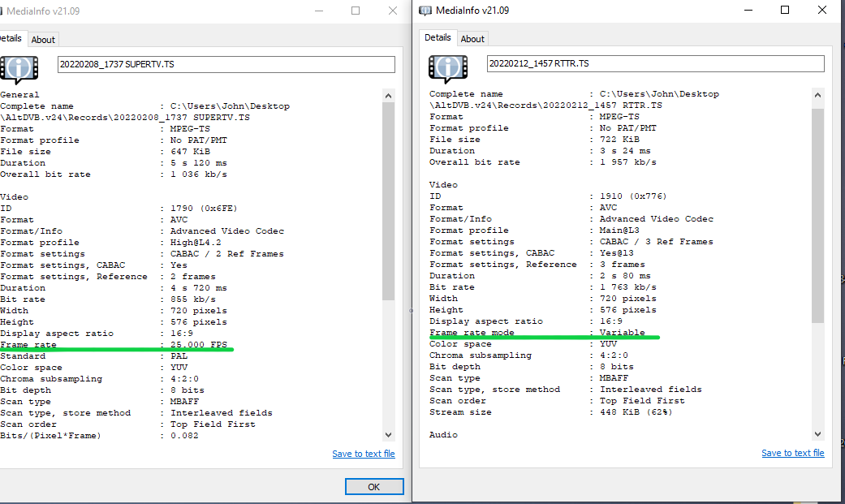This screenshot has width=845, height=504.
Task: Click '647 KiB' file size value
Action: pos(190,152)
